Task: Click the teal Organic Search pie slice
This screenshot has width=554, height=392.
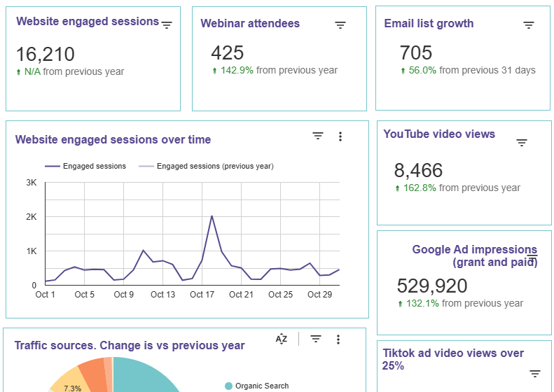Action: (x=141, y=376)
